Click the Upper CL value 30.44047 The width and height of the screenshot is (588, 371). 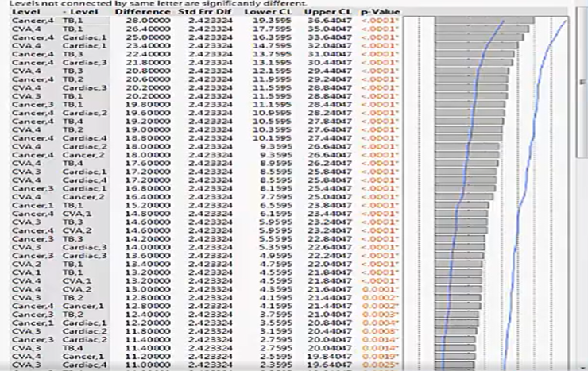330,62
